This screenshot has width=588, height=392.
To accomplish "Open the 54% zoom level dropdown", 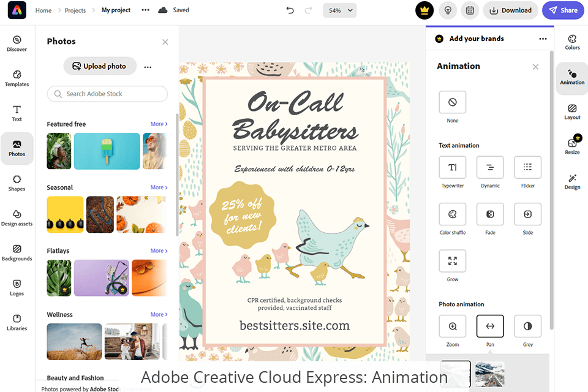I will (x=340, y=10).
